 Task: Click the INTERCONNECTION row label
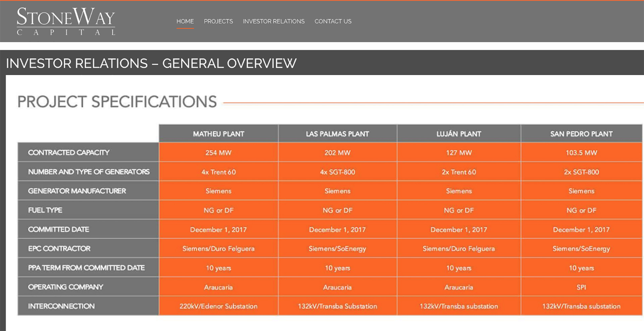[x=88, y=306]
